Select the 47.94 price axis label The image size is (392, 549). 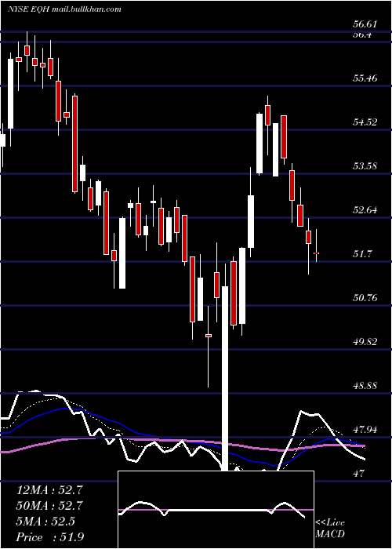tap(365, 430)
